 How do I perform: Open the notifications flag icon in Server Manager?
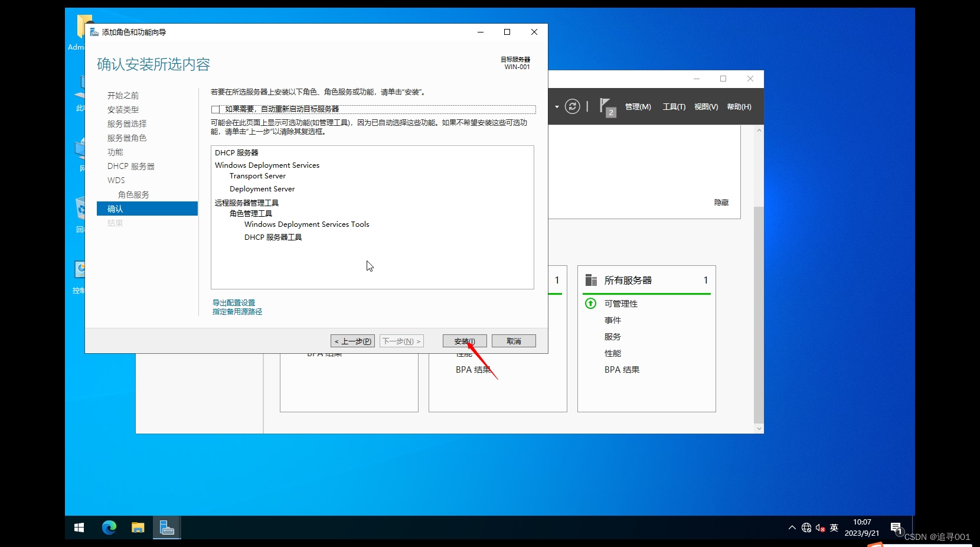607,107
